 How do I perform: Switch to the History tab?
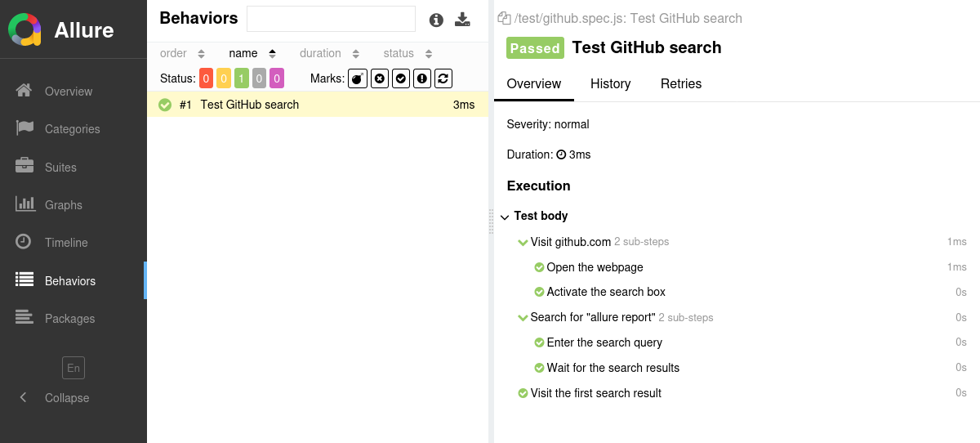(610, 83)
